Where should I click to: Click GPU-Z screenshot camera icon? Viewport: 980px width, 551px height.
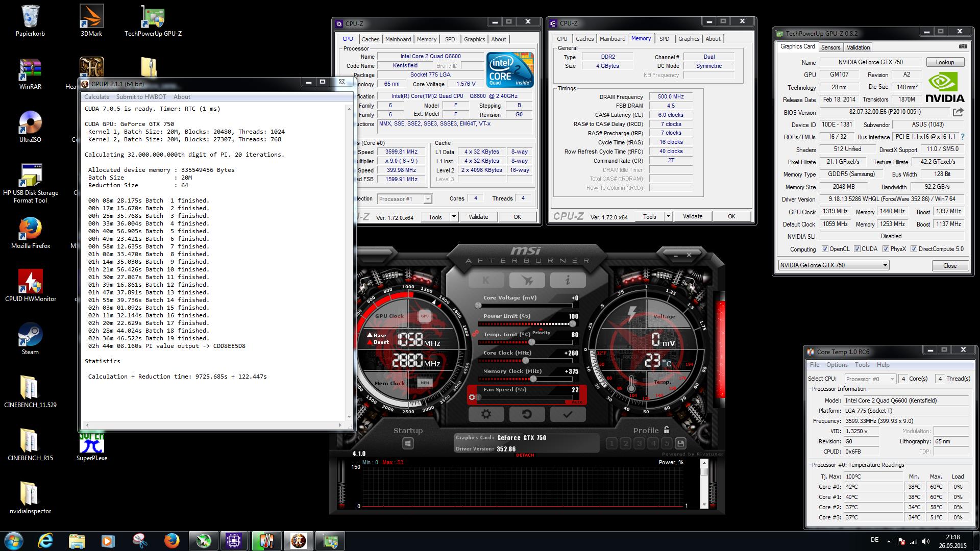(963, 46)
